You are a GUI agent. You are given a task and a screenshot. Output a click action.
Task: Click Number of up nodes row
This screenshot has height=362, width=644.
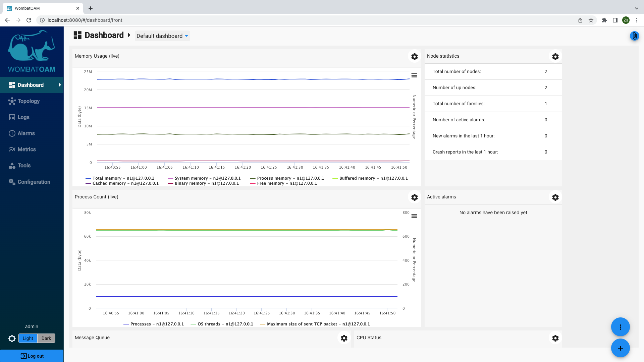493,88
